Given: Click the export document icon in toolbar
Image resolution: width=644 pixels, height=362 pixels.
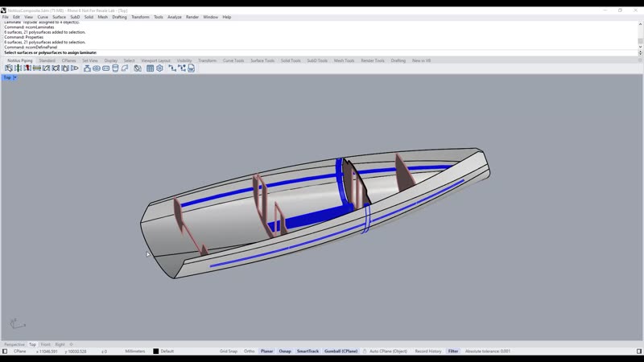Looking at the screenshot, I should pos(191,68).
